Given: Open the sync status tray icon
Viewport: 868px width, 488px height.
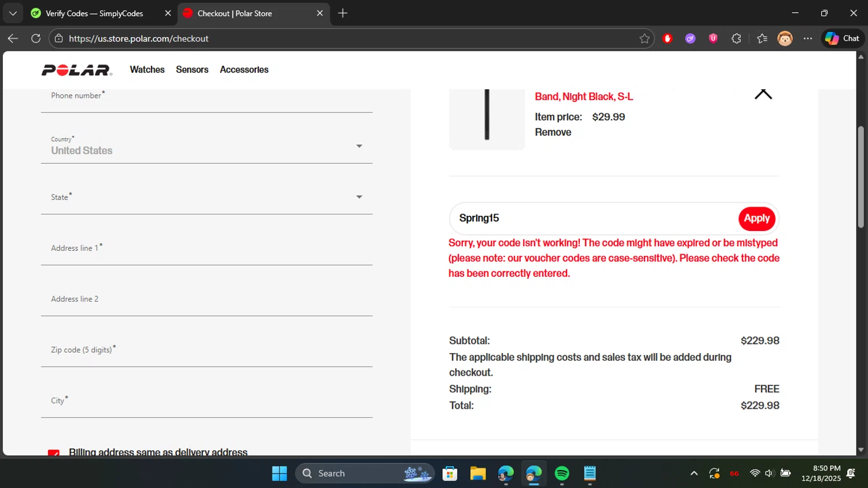Looking at the screenshot, I should coord(715,474).
